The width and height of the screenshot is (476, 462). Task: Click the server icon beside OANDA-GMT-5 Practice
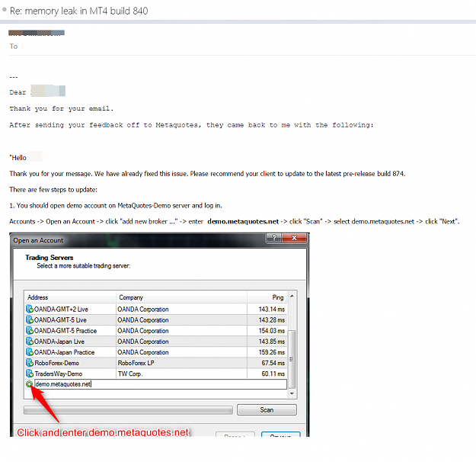30,330
